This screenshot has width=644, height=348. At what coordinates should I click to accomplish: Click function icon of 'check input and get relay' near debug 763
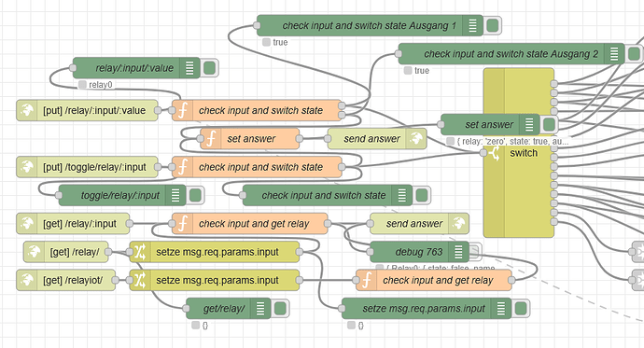tap(367, 280)
